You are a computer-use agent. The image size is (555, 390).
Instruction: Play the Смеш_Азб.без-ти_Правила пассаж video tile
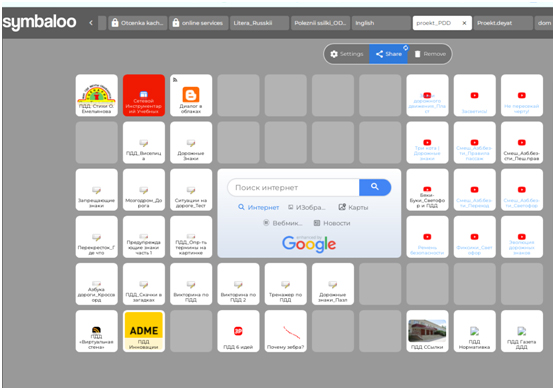475,143
